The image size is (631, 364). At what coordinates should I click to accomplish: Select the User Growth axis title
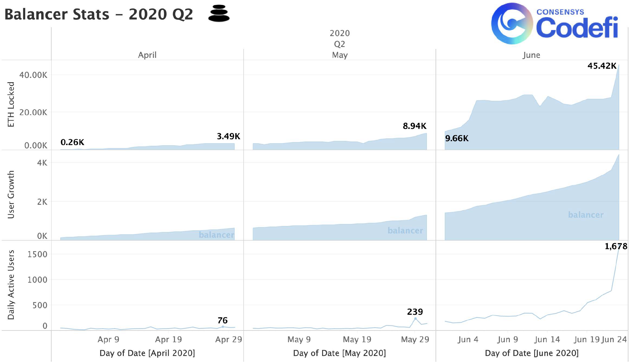point(11,194)
